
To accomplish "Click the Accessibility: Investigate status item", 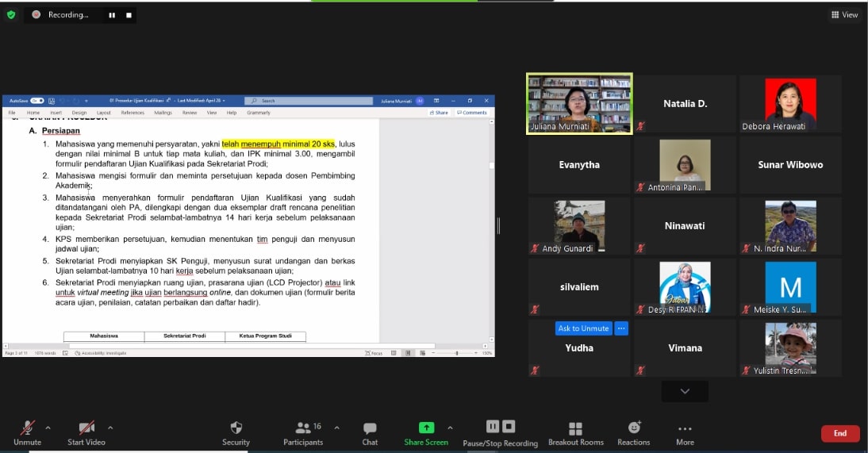I will [x=100, y=353].
